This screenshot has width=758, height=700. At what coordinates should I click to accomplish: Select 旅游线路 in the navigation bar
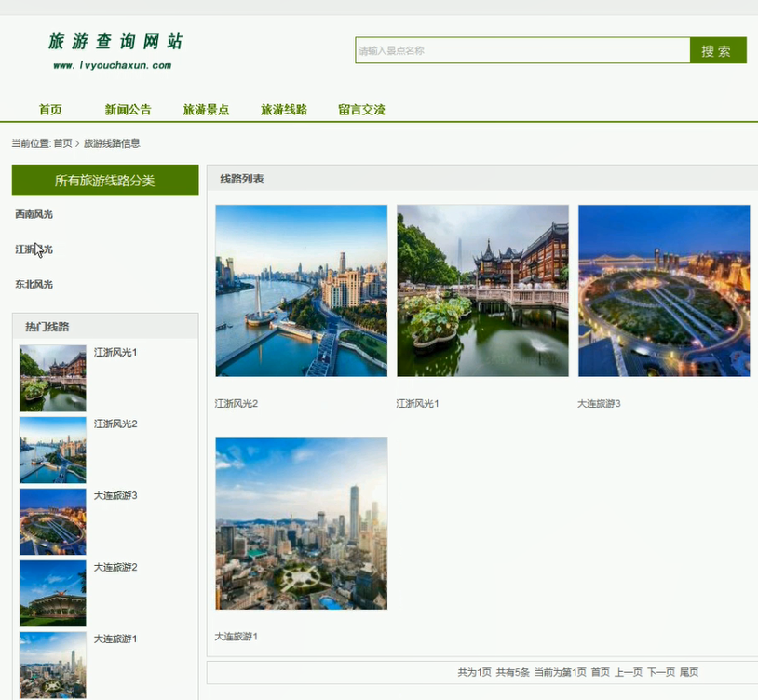tap(284, 110)
